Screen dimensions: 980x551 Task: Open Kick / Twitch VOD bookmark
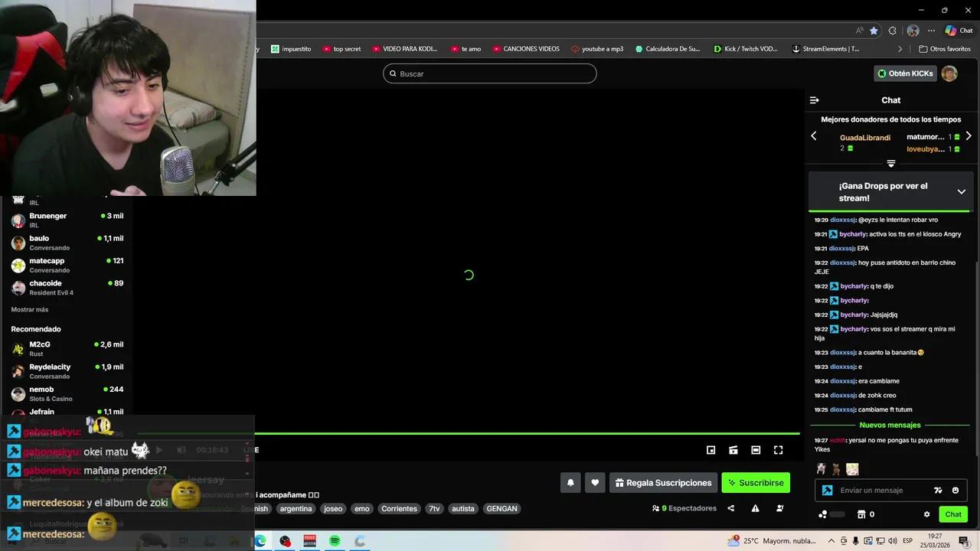(745, 49)
